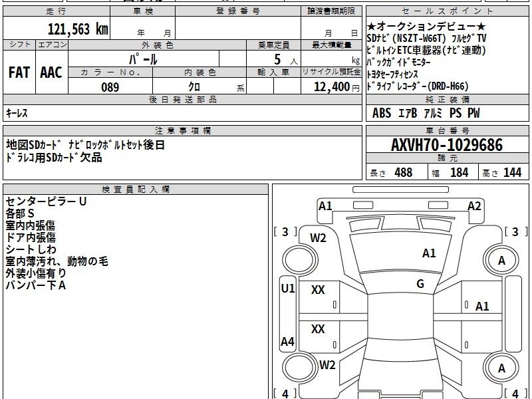
Task: Click the PS equipment label
Action: point(456,113)
